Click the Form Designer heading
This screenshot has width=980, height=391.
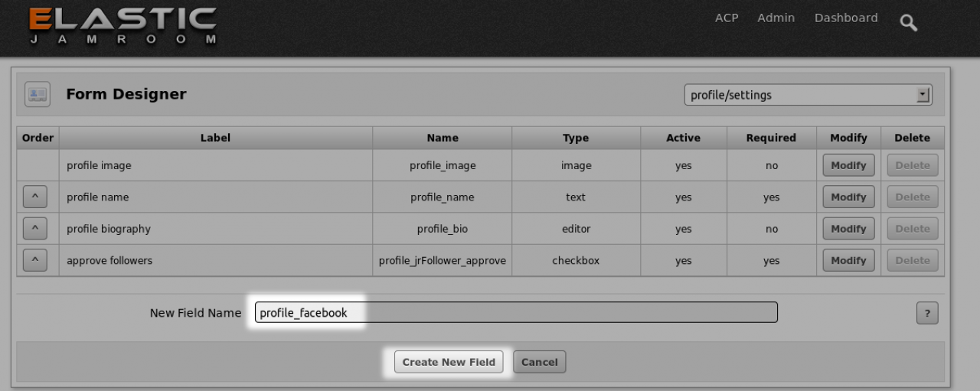126,94
